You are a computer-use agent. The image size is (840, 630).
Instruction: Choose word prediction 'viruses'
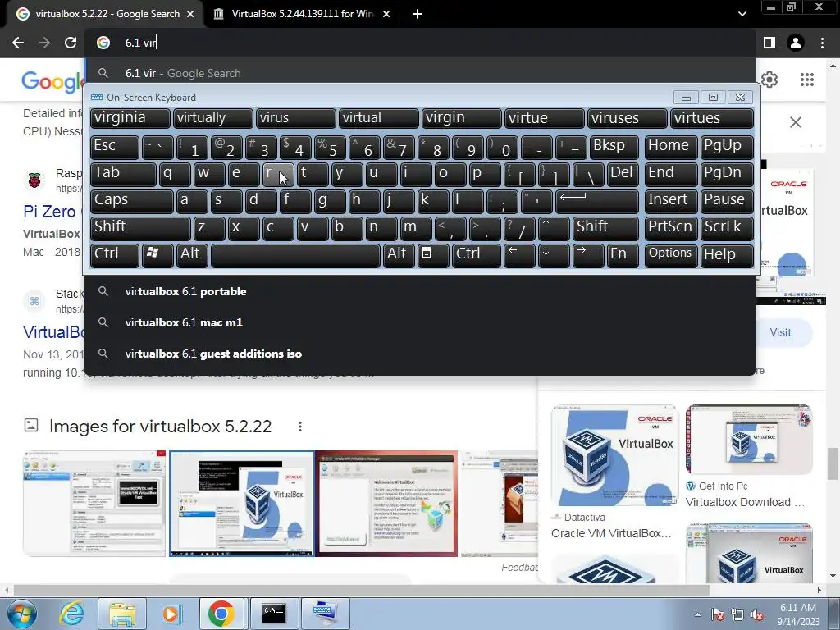coord(628,118)
